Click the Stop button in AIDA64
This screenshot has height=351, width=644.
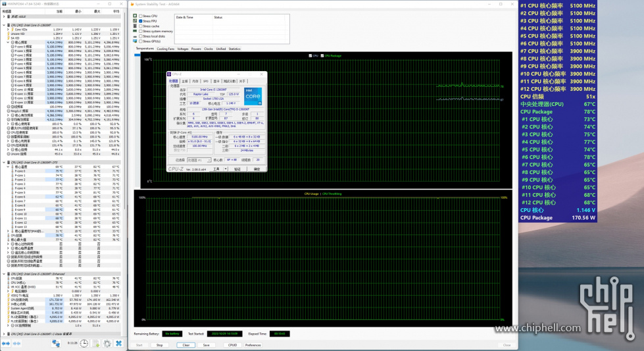click(x=159, y=345)
